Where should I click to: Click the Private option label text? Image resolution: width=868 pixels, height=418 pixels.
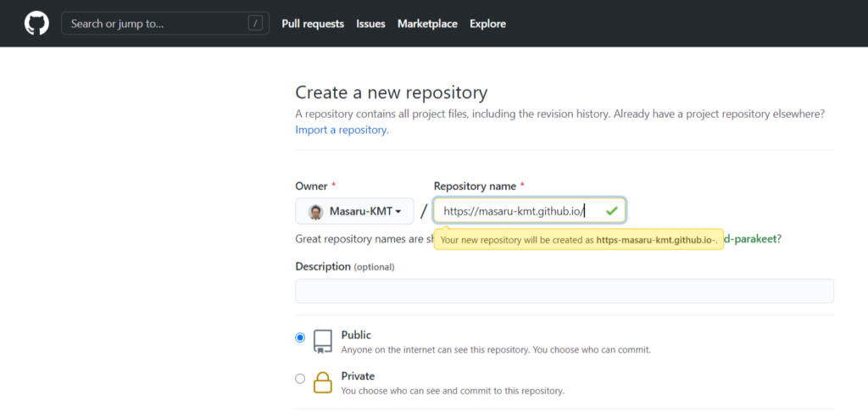pos(358,376)
